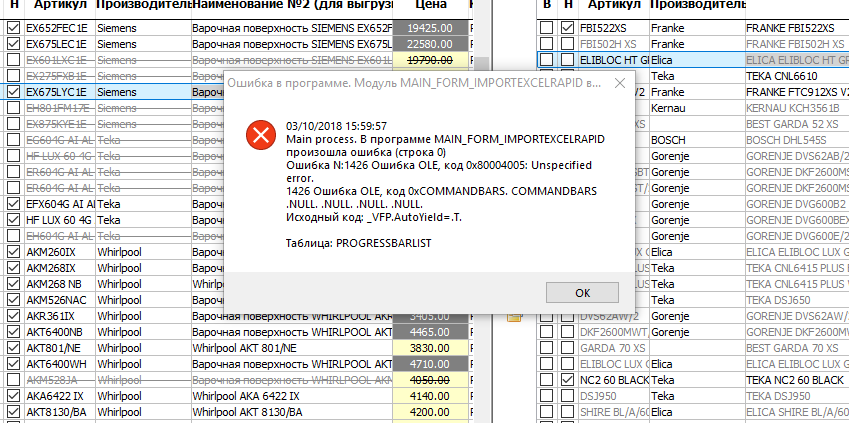Image resolution: width=849 pixels, height=423 pixels.
Task: Select right table cell TEKA DSJ950
Action: coord(796,396)
